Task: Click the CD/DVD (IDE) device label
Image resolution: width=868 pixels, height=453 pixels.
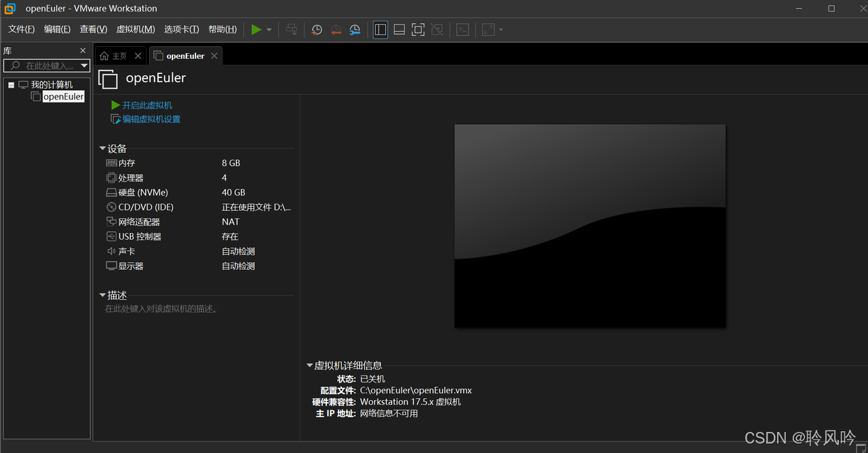Action: [x=146, y=208]
